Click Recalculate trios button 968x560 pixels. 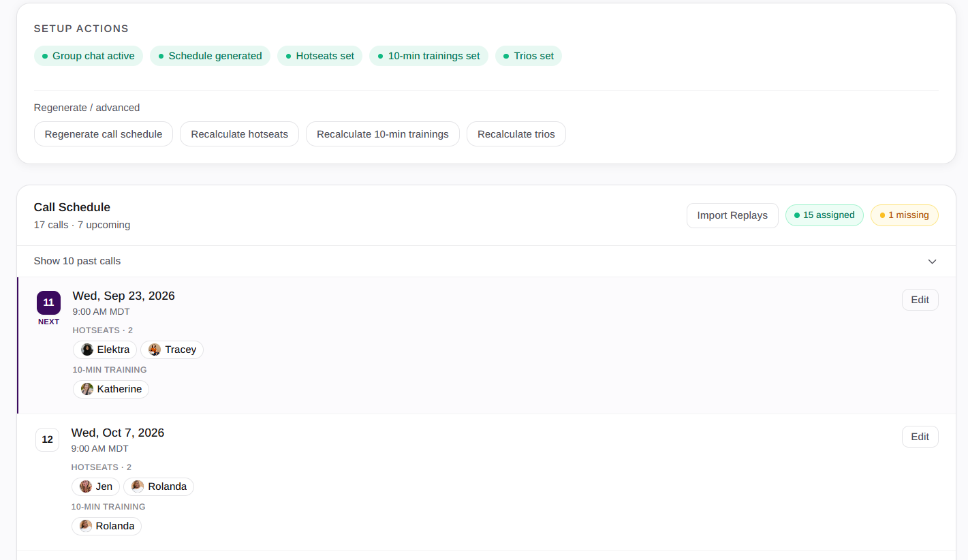516,134
